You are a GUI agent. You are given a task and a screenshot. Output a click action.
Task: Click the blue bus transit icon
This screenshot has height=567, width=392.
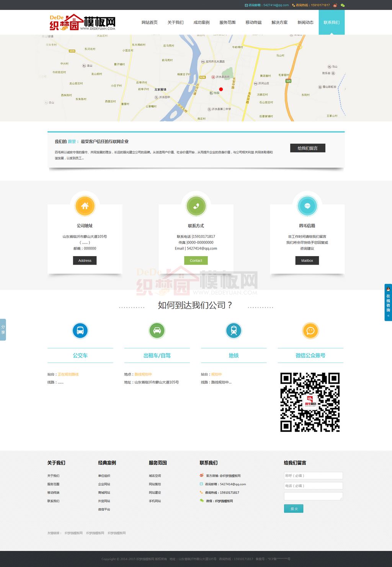(x=80, y=330)
